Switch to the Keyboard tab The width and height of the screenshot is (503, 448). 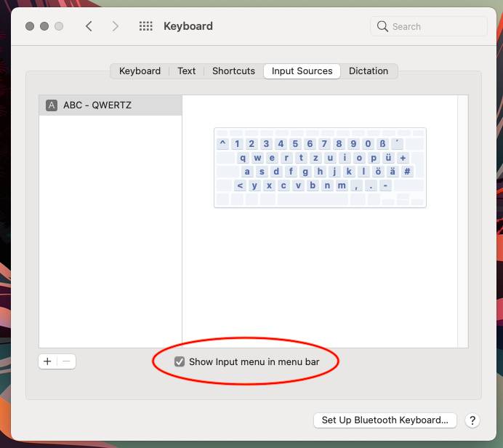140,71
